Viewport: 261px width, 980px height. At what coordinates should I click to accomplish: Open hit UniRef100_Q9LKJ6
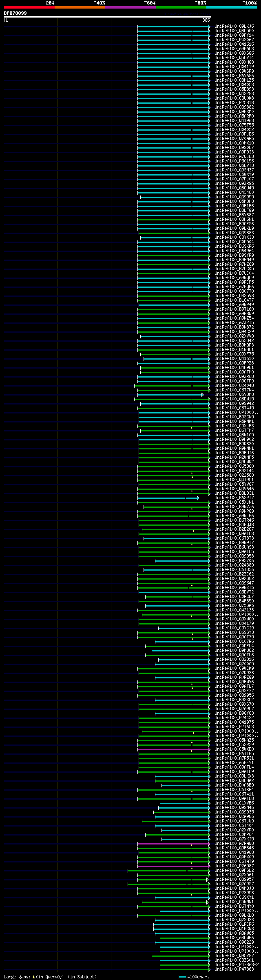[234, 26]
